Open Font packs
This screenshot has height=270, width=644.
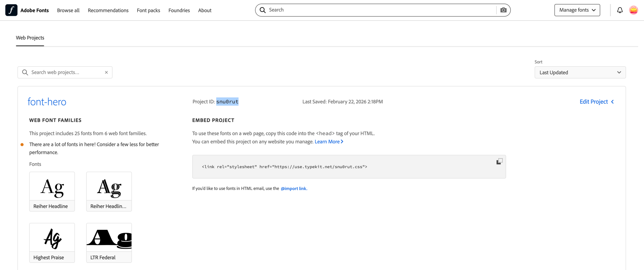(148, 10)
